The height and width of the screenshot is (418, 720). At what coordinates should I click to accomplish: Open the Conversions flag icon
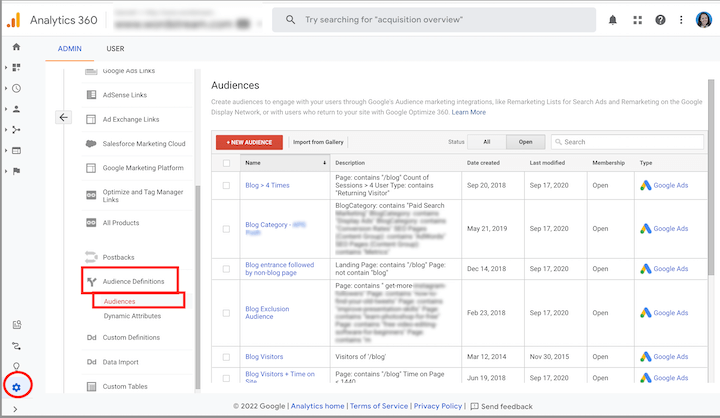(x=17, y=171)
